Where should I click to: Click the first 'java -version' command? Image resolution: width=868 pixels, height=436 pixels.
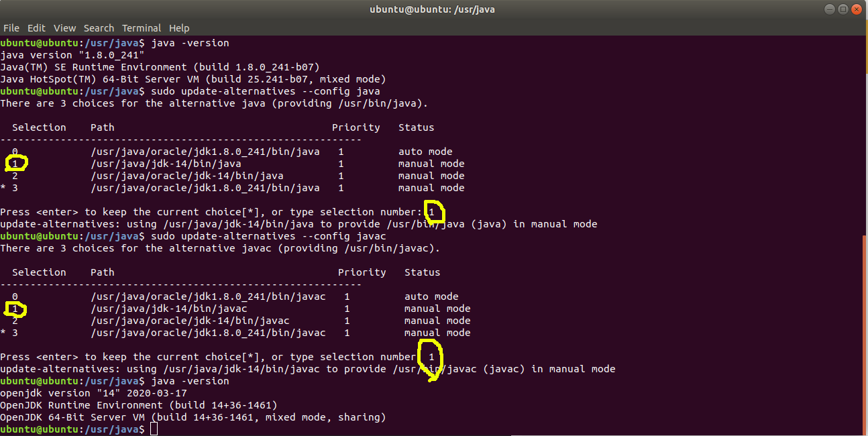coord(190,43)
